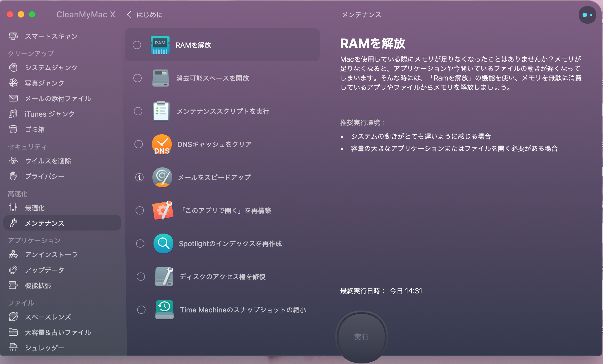
Task: Select the RAMを解放 radio button
Action: [137, 45]
